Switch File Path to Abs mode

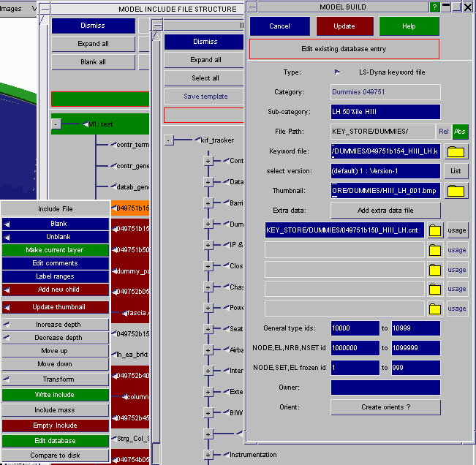[x=460, y=132]
